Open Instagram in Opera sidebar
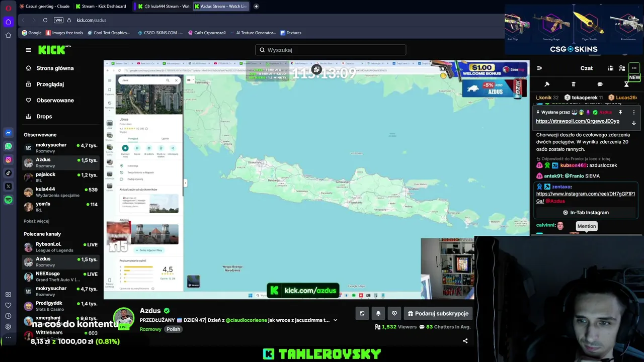 coord(8,160)
